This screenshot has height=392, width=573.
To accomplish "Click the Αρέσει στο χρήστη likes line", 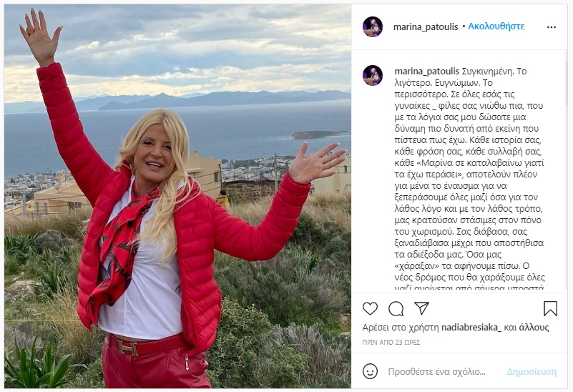I will (x=456, y=328).
